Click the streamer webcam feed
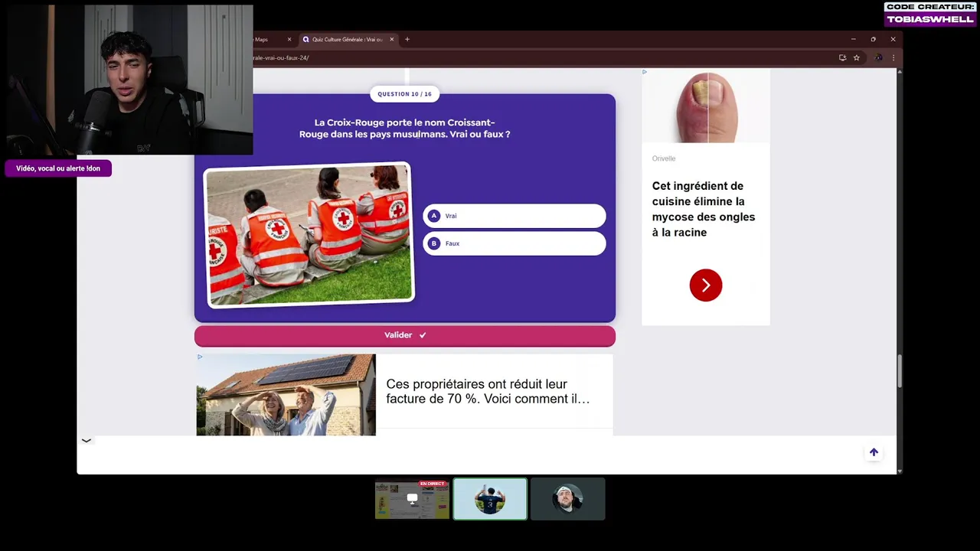Viewport: 980px width, 551px height. tap(129, 80)
